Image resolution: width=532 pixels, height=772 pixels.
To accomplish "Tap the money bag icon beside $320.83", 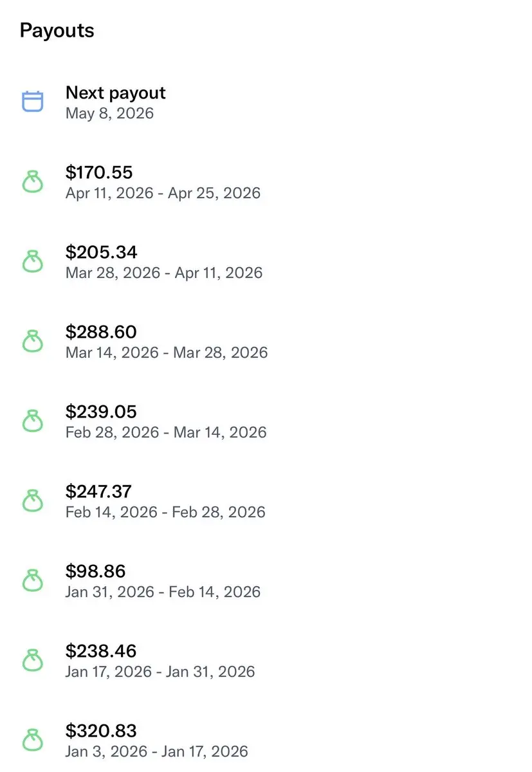I will coord(33,740).
